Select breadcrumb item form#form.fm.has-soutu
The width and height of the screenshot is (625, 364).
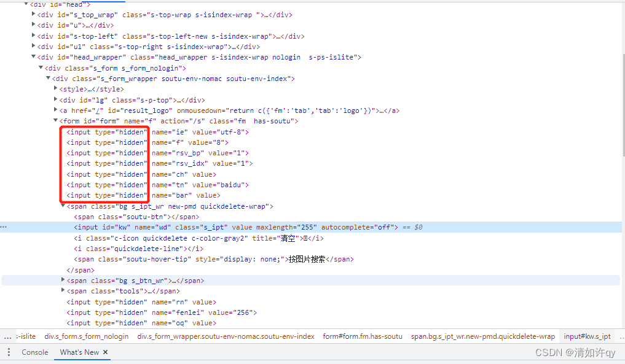pos(360,336)
